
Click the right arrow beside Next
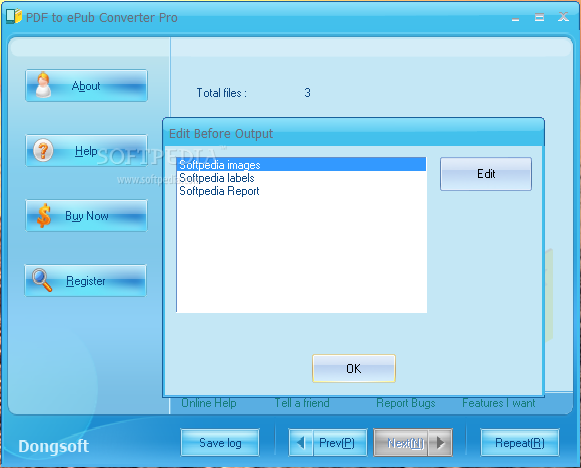(440, 442)
